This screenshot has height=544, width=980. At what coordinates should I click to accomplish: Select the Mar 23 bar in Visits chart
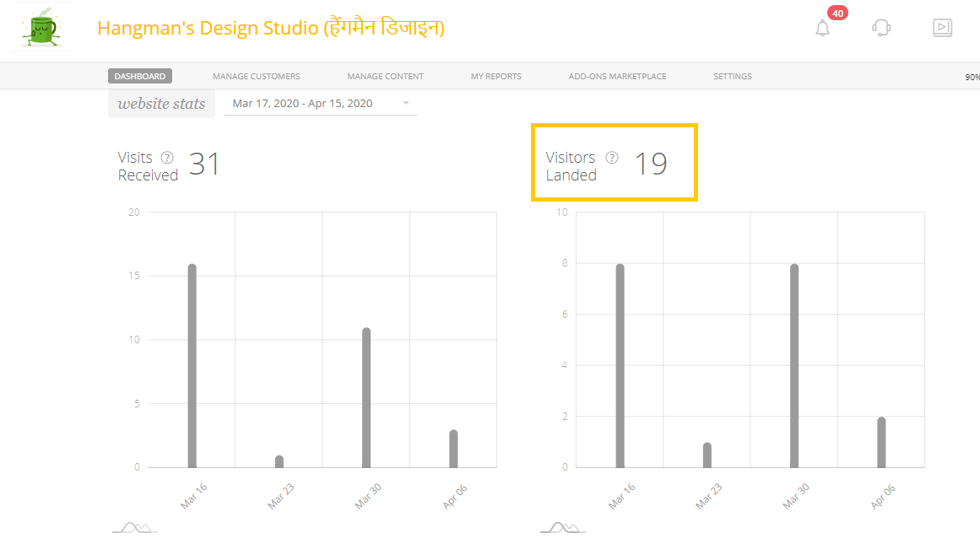click(x=279, y=461)
